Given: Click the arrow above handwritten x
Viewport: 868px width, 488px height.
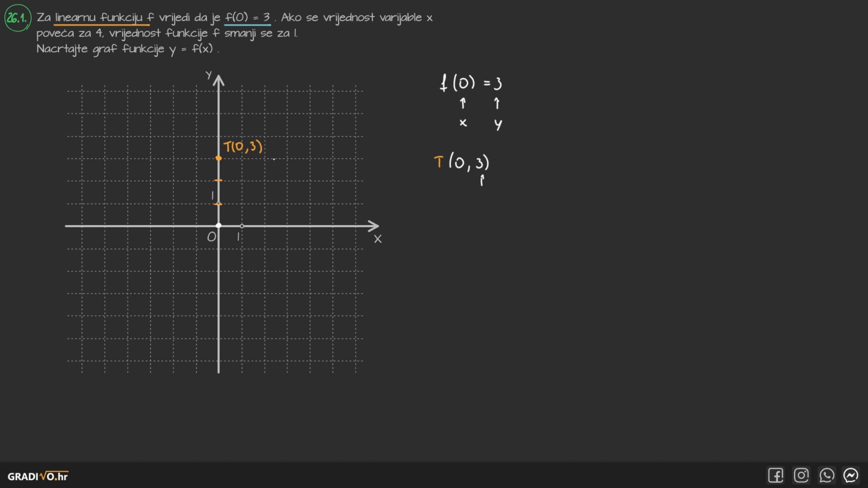Looking at the screenshot, I should pos(462,103).
